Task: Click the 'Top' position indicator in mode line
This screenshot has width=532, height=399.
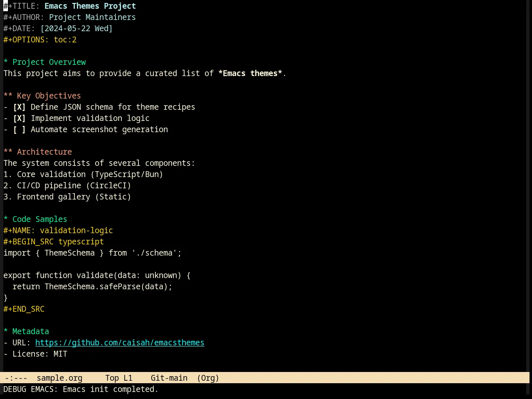Action: [112, 378]
